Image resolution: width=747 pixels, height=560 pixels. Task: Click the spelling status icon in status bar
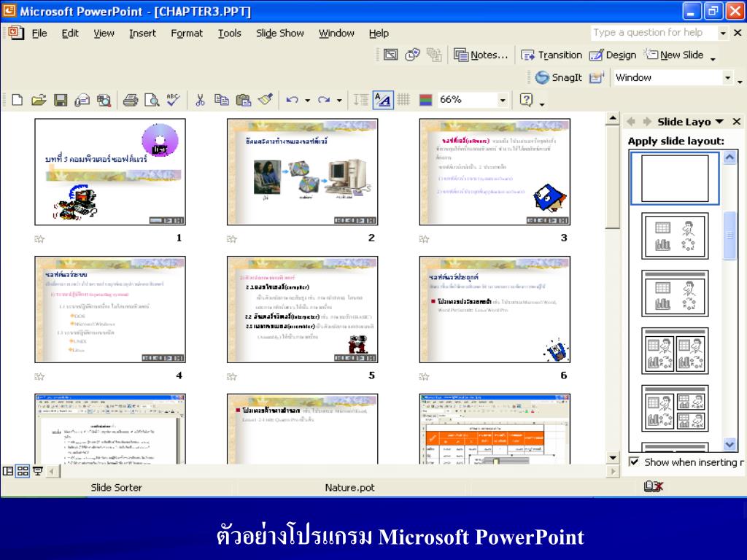point(653,486)
